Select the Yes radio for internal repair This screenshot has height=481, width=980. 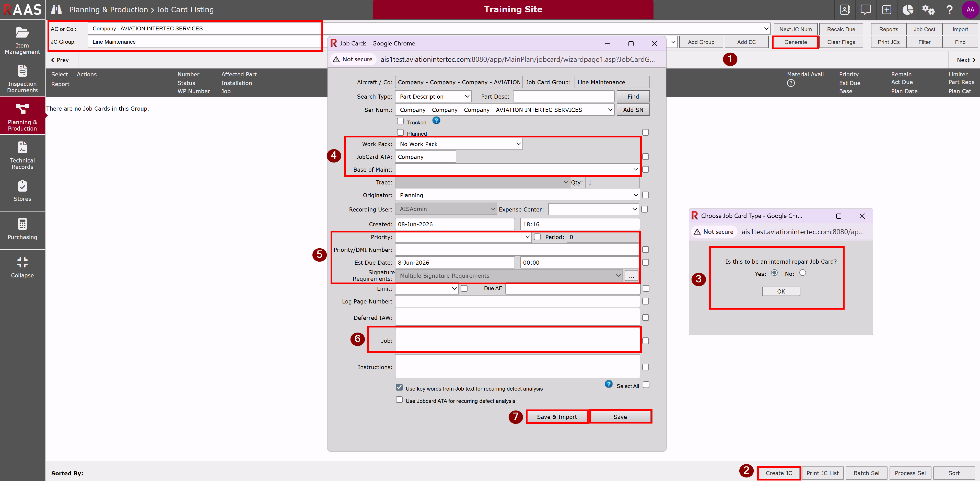pyautogui.click(x=774, y=273)
